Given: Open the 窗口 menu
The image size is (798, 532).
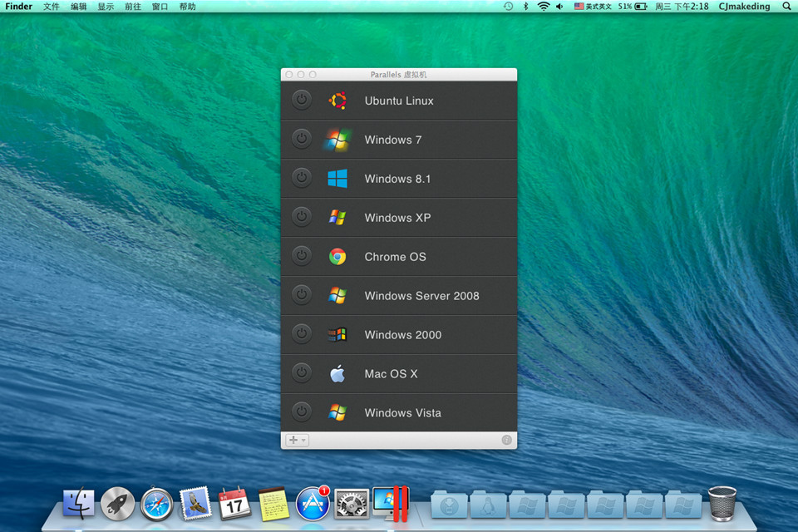Looking at the screenshot, I should [x=160, y=7].
